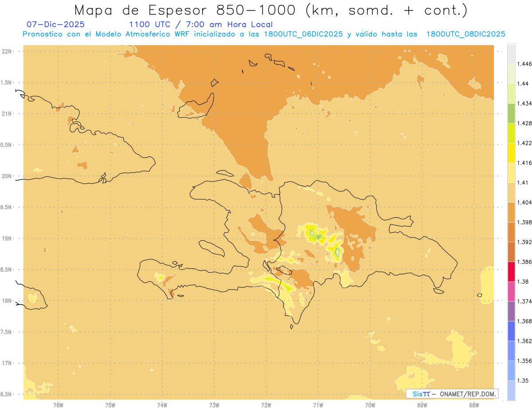Click the legend value '1.392'

(x=524, y=242)
